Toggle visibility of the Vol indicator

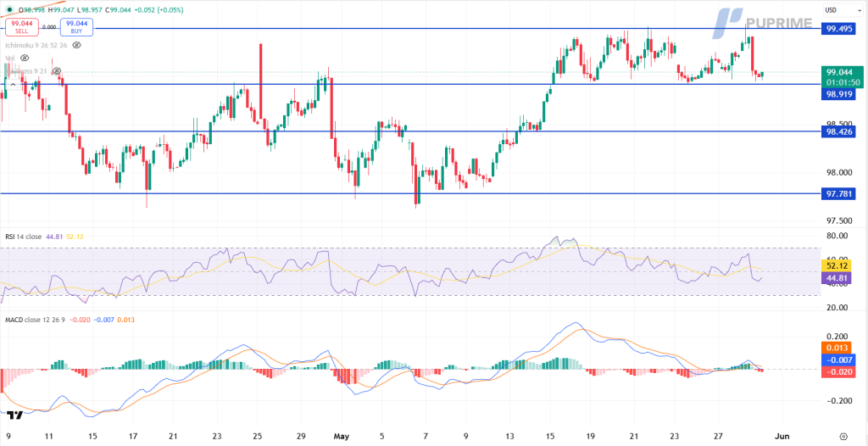25,58
